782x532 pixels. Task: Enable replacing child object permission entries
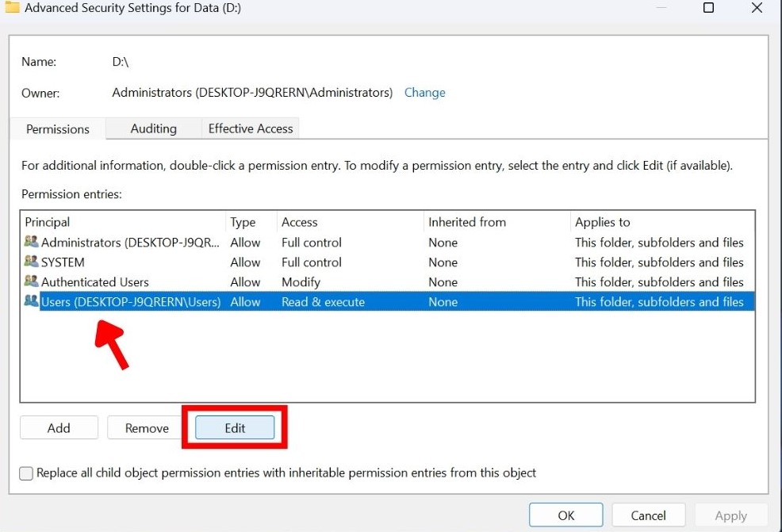(x=26, y=473)
